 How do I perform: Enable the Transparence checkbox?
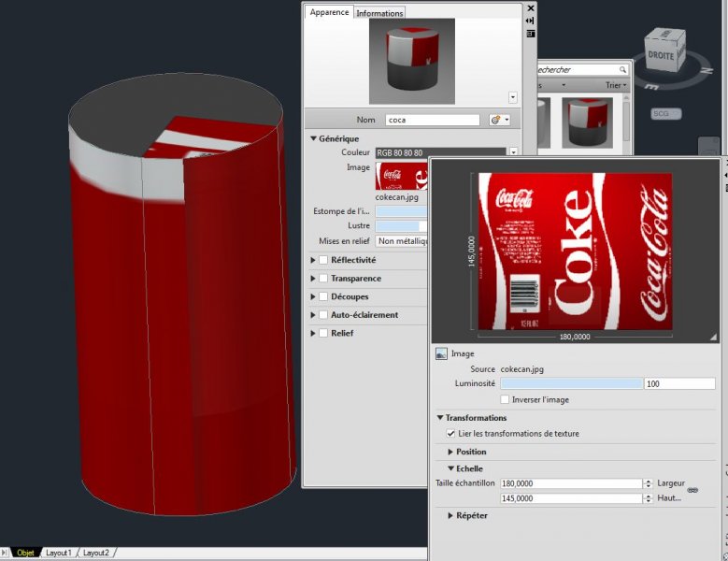click(x=323, y=279)
